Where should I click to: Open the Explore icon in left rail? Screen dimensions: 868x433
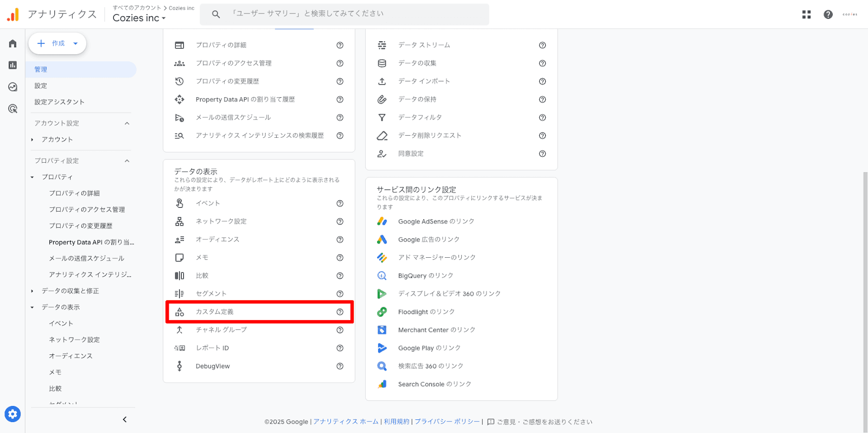tap(12, 87)
